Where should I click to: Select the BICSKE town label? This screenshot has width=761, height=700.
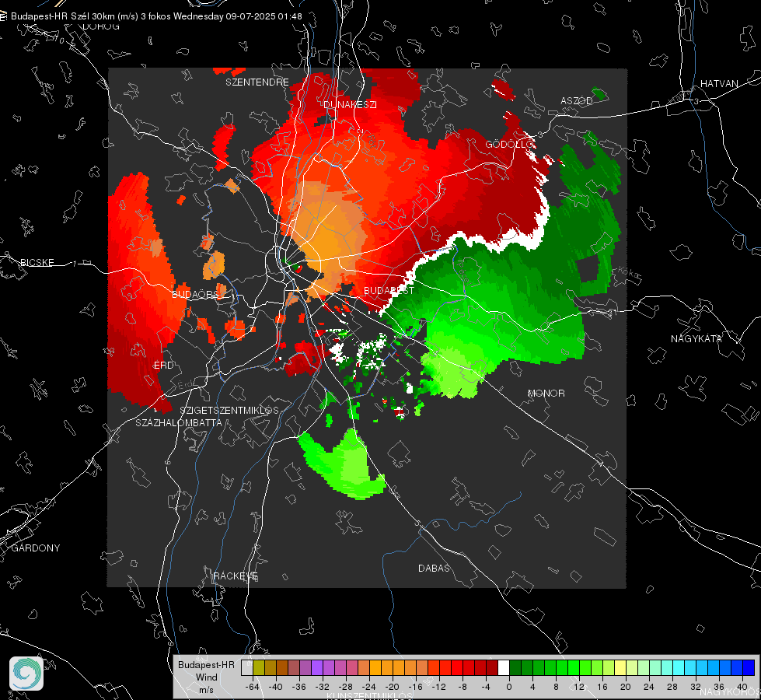coord(37,262)
